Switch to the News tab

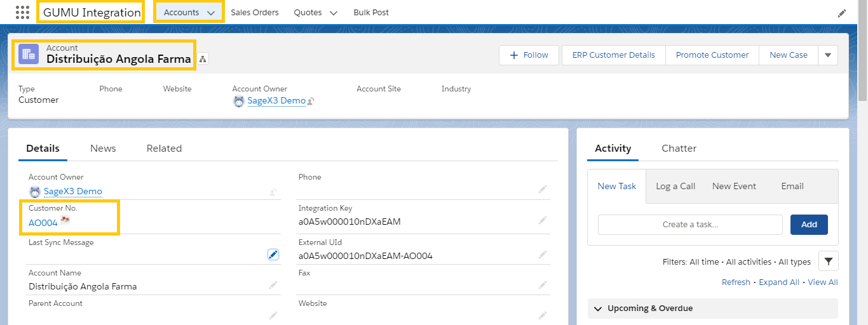[x=103, y=148]
